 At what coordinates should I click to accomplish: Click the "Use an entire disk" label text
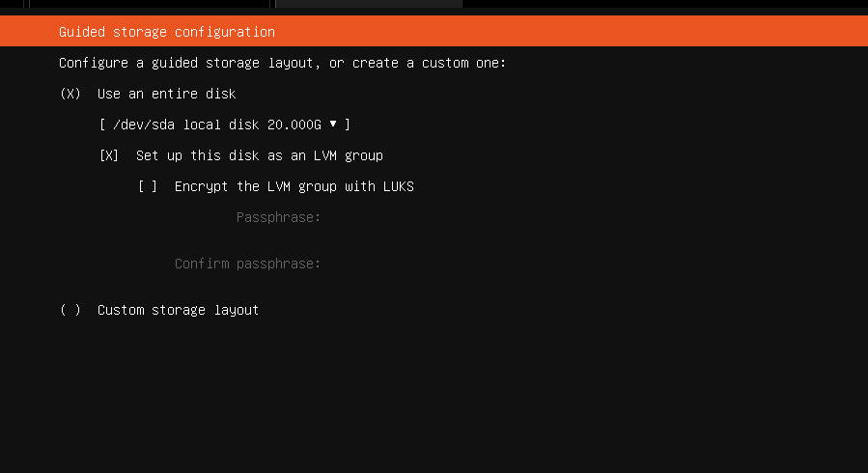(x=166, y=94)
